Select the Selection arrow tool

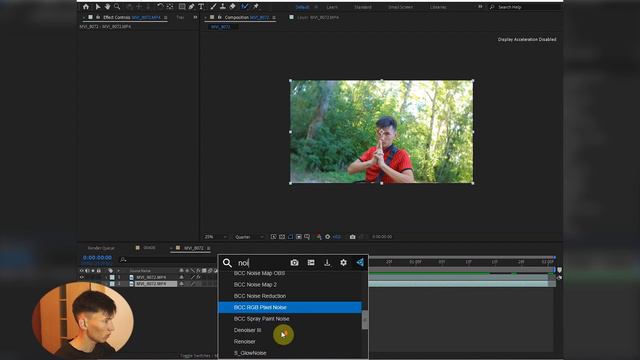click(x=98, y=7)
